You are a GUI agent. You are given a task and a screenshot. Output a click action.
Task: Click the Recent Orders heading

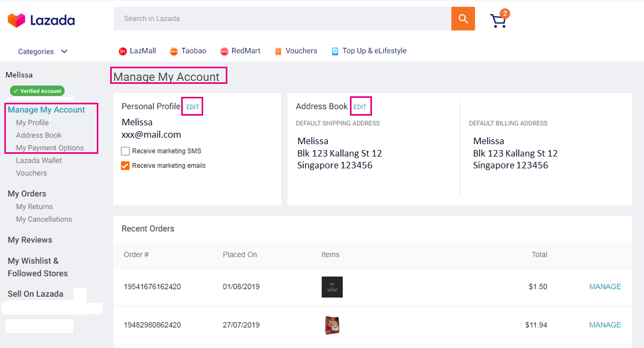(148, 229)
